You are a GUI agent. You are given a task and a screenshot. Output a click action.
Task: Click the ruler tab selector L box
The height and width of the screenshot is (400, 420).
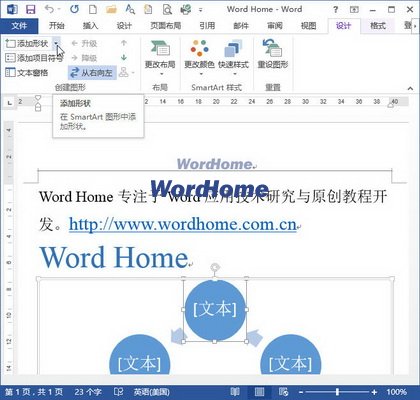(x=10, y=103)
